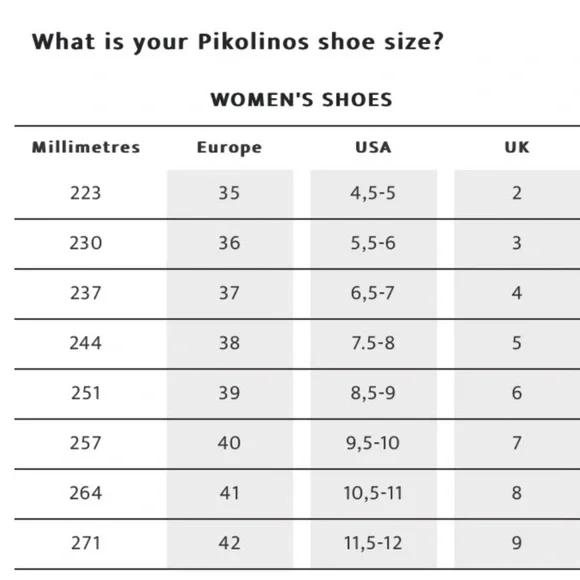Select Europe size 40 cell
The height and width of the screenshot is (580, 580).
coord(230,443)
